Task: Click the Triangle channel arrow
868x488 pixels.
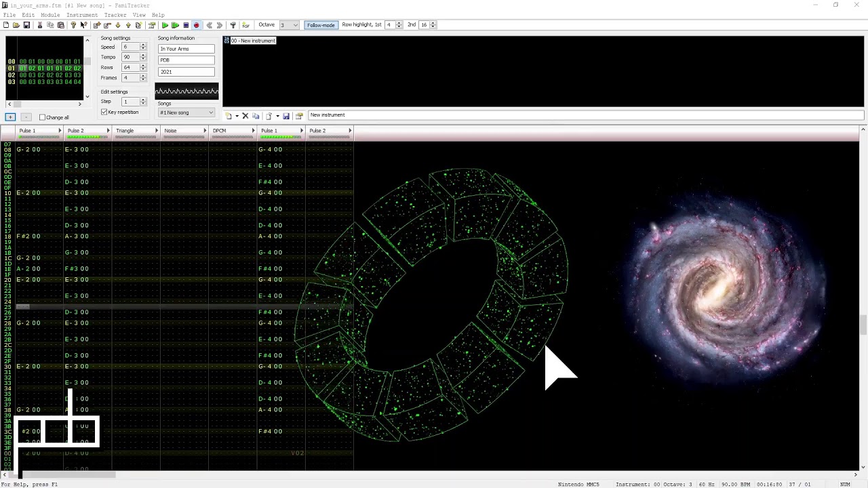Action: [157, 131]
